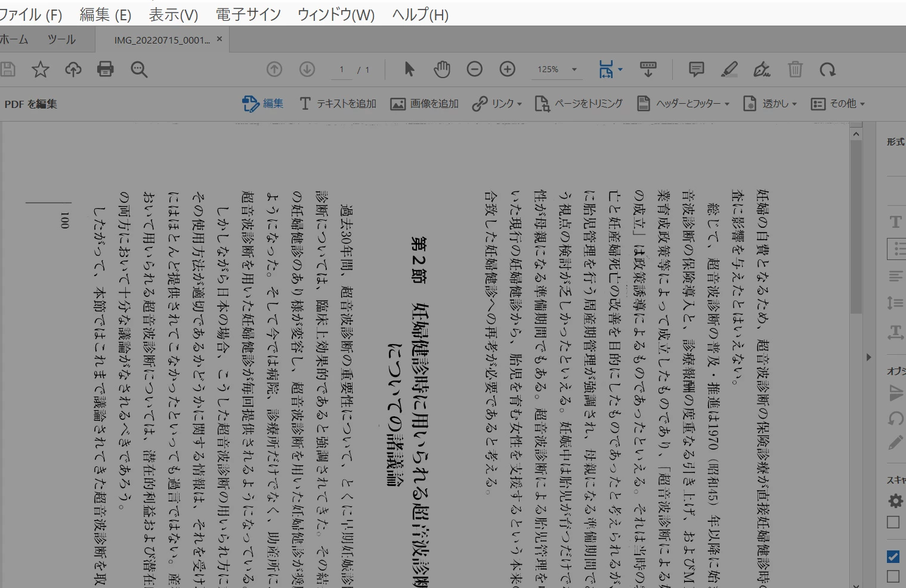
Task: Click the scrolling/read mode icon
Action: (x=648, y=69)
